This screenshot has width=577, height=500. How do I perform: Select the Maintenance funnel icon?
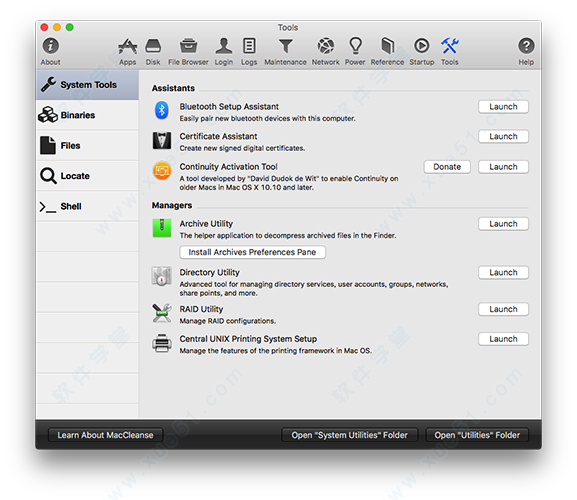(286, 46)
